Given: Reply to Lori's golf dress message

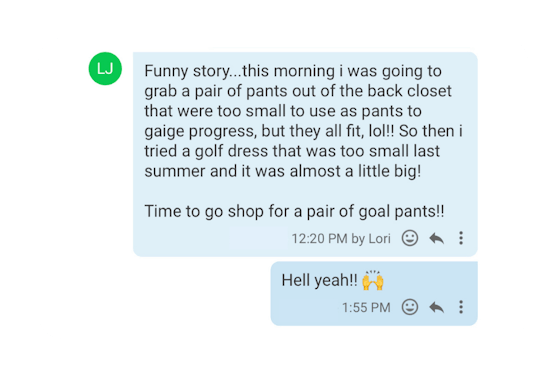Looking at the screenshot, I should click(x=436, y=238).
